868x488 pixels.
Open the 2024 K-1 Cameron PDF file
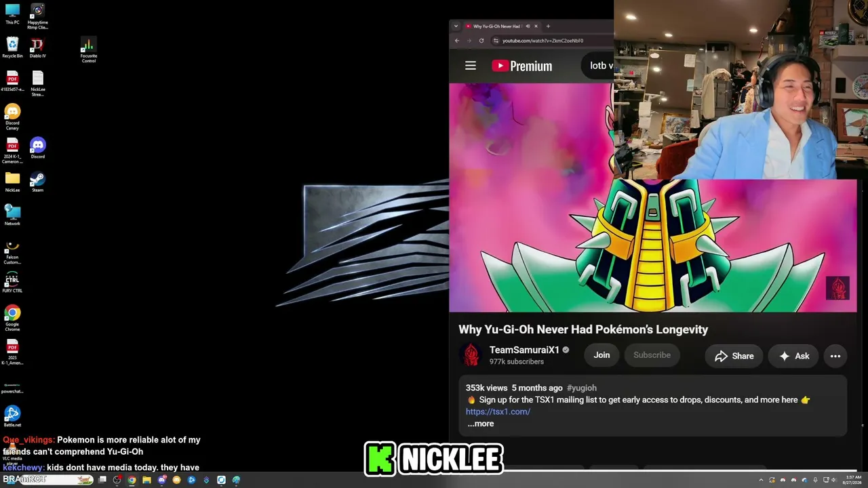pos(12,150)
